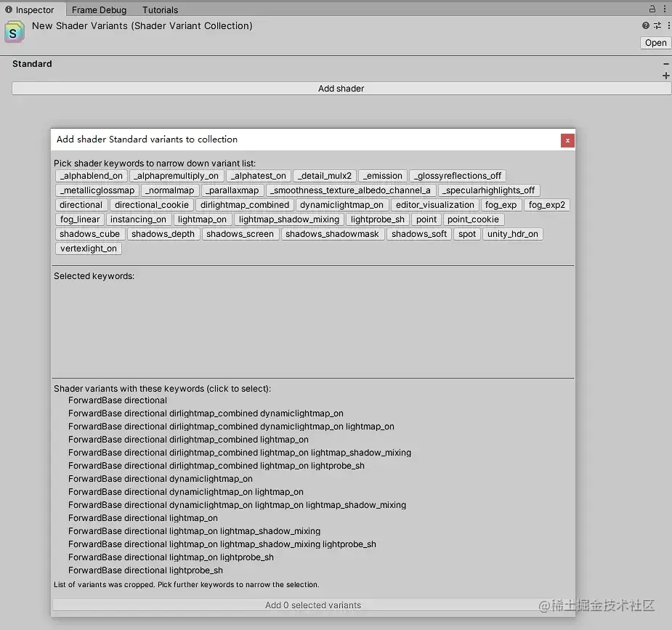
Task: Pick the _alphapremultiply_on keyword
Action: 176,176
